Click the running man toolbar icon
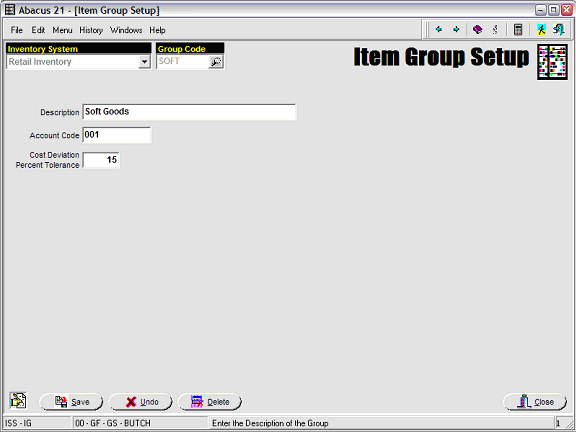The width and height of the screenshot is (576, 432). coord(541,29)
